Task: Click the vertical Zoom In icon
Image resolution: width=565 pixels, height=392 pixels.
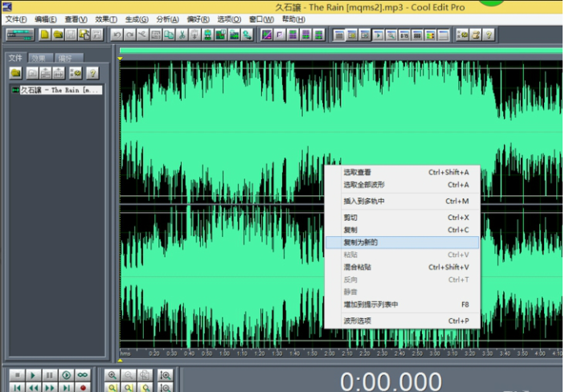Action: tap(166, 375)
